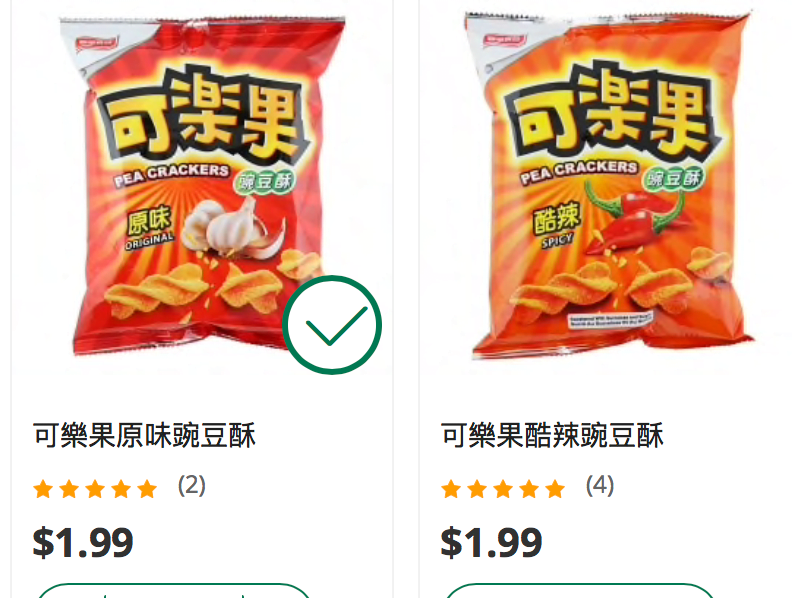Click the green-outlined button below spicy flavor price
Viewport: 792px width, 598px height.
click(x=580, y=591)
